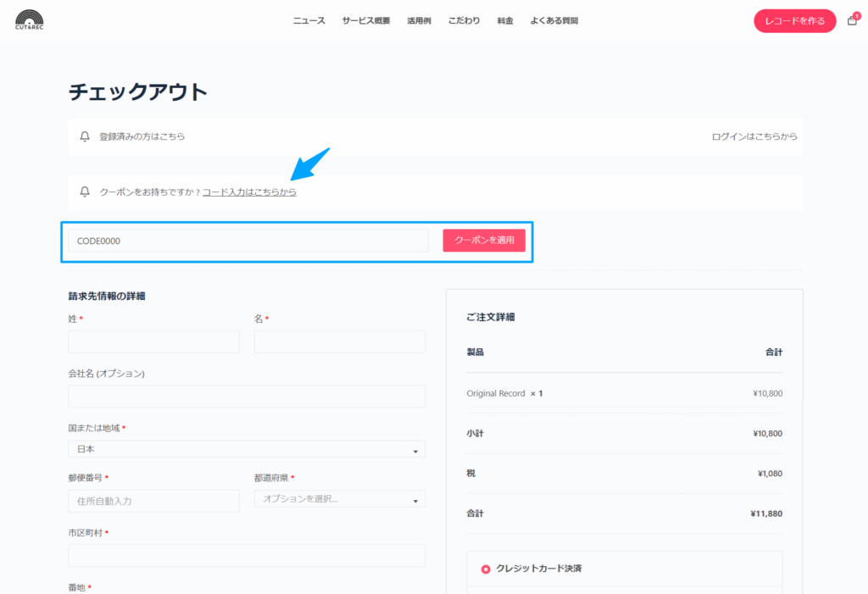Focus the coupon code input field

pyautogui.click(x=248, y=241)
